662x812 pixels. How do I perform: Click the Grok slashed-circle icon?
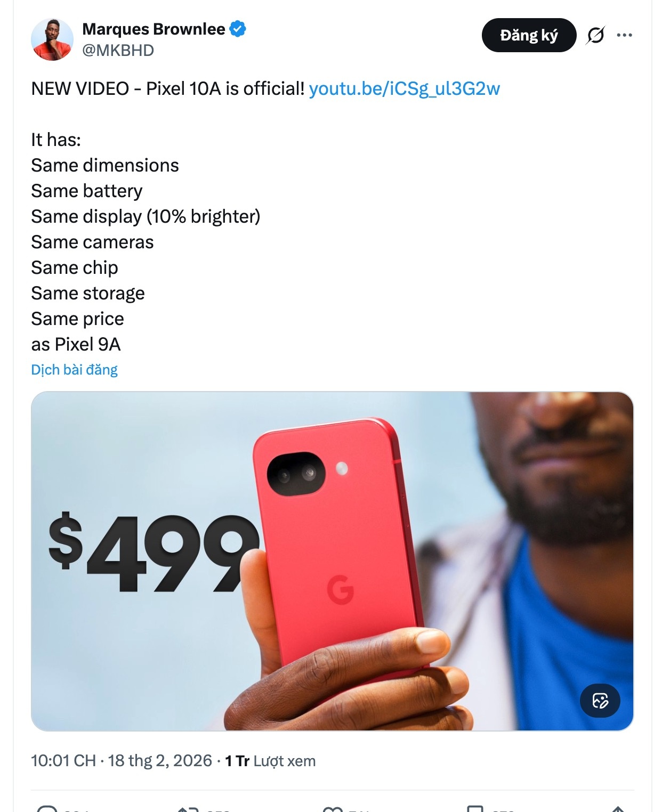pyautogui.click(x=595, y=35)
